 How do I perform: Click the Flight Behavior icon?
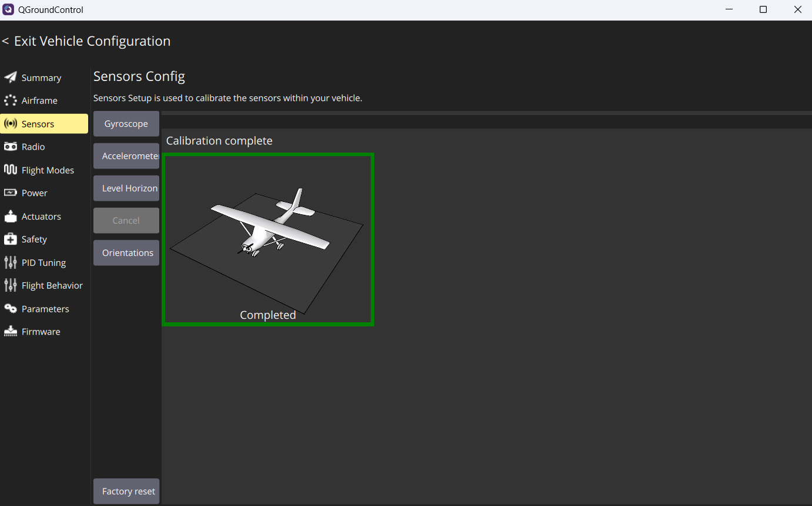coord(11,285)
